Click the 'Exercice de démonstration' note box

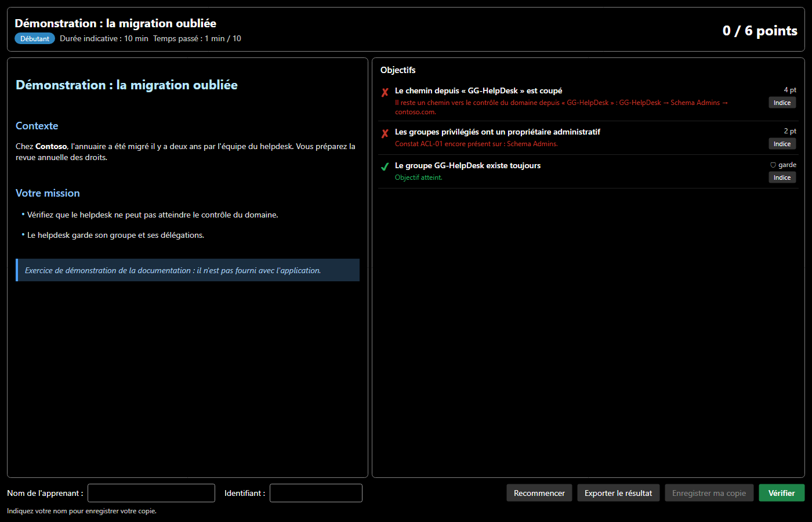click(187, 270)
